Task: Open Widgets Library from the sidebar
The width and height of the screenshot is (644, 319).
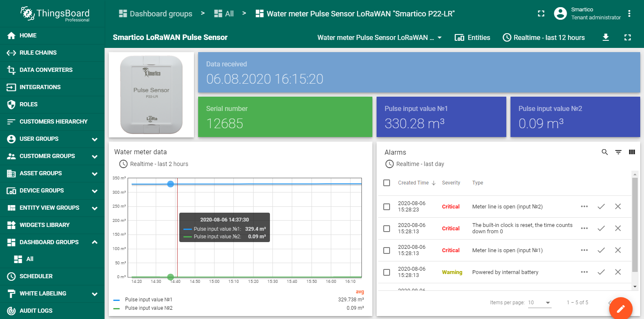Action: (45, 225)
